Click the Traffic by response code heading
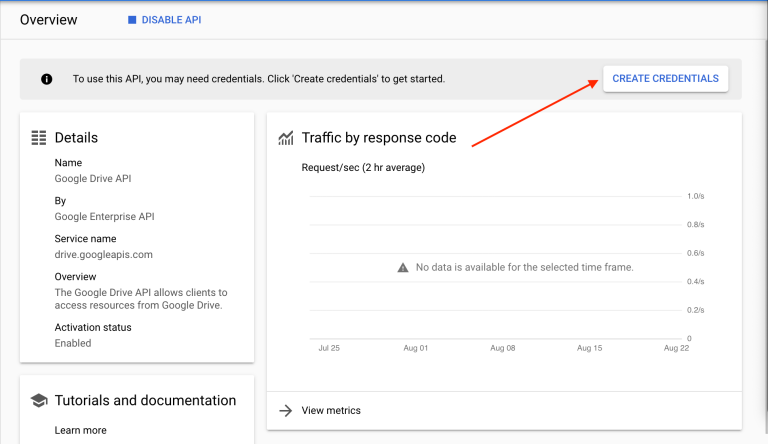Image resolution: width=768 pixels, height=444 pixels. pos(379,138)
